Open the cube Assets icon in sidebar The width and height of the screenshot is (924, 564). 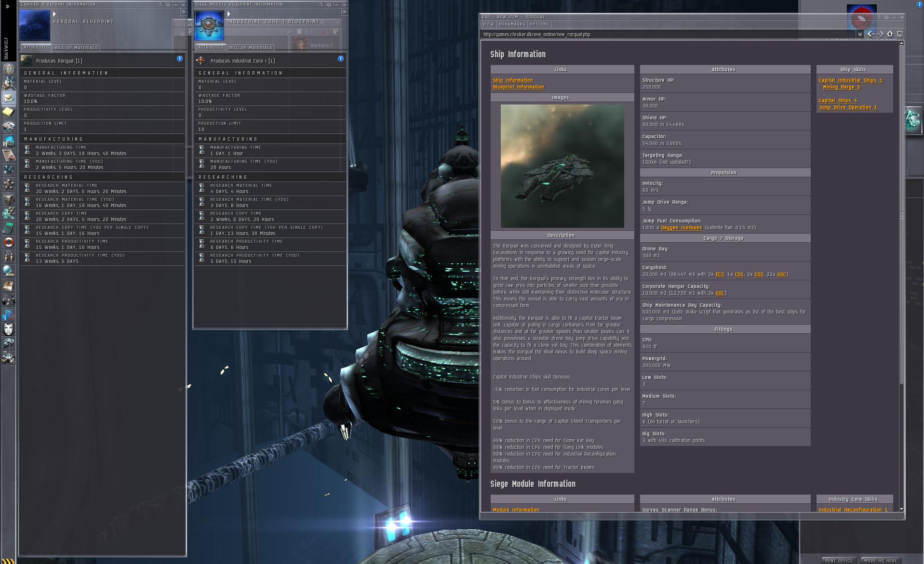pos(8,199)
